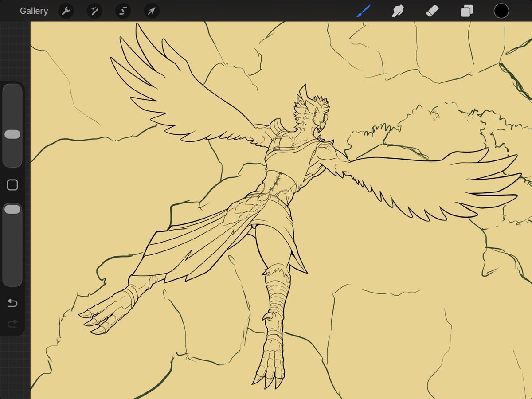This screenshot has height=399, width=532.
Task: Select the Transform arrow tool
Action: [x=151, y=11]
